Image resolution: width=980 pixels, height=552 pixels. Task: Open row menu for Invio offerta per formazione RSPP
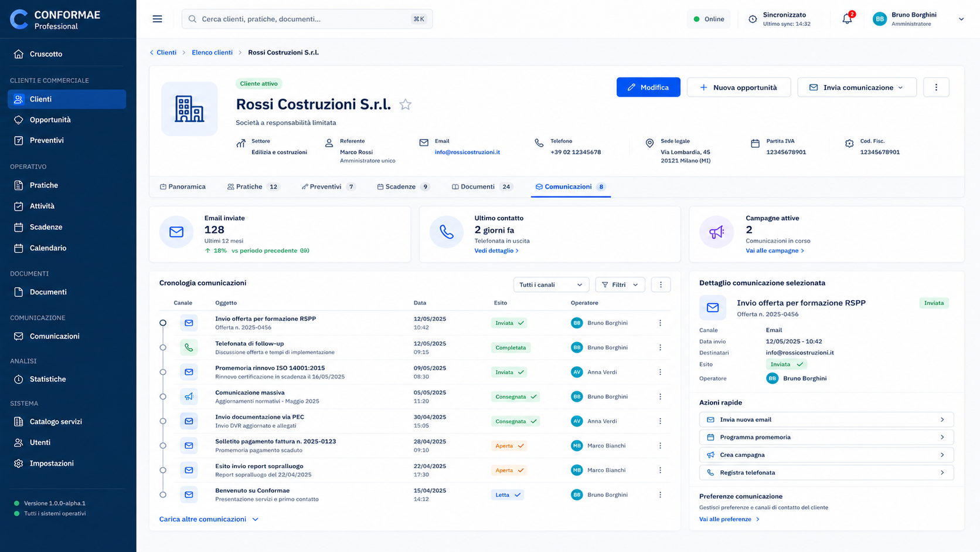[x=660, y=323]
